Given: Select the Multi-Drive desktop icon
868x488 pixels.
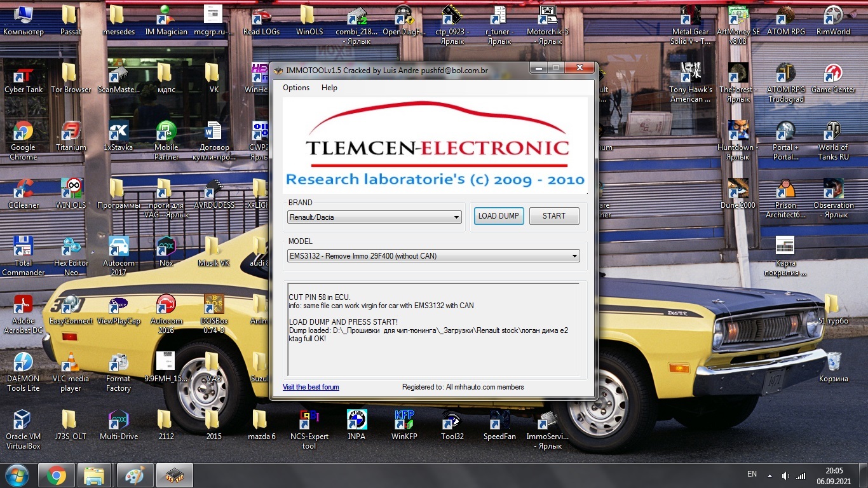Looking at the screenshot, I should 118,426.
